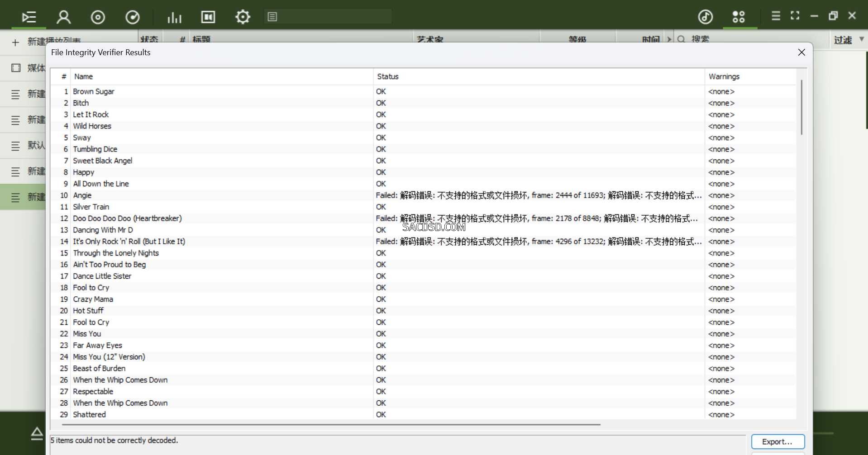868x455 pixels.
Task: Click the horizontal scrollbar below the results
Action: tap(330, 425)
